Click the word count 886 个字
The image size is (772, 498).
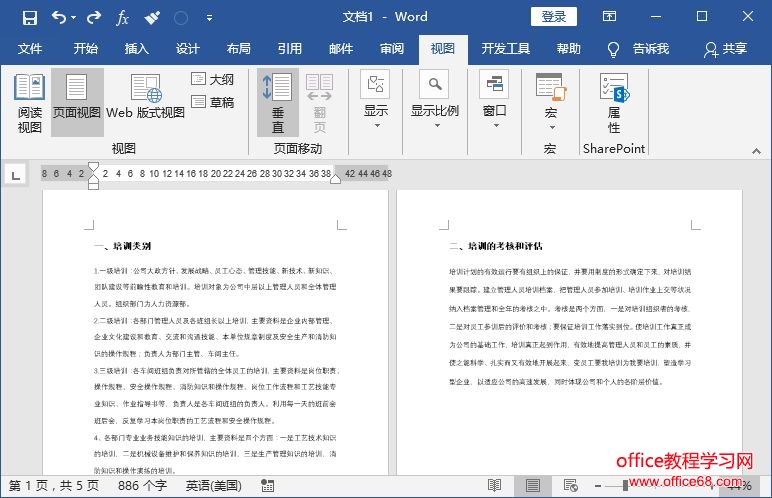click(x=142, y=485)
